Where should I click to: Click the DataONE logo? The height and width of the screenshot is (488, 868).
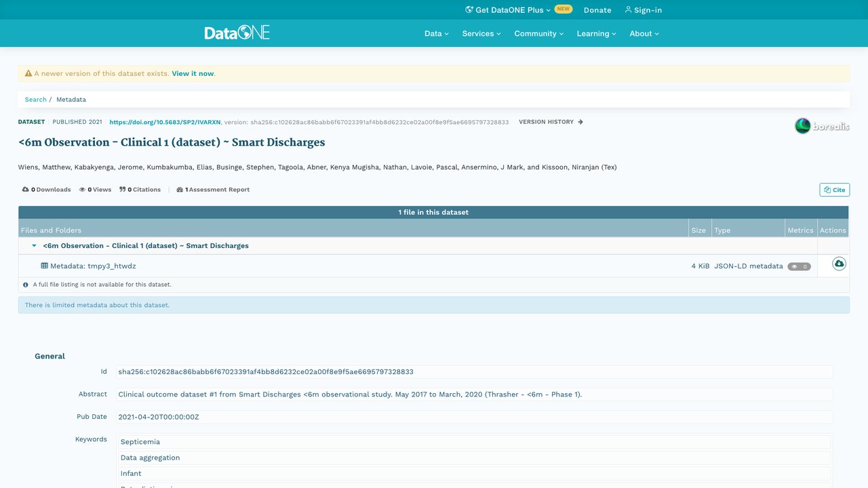pos(237,33)
